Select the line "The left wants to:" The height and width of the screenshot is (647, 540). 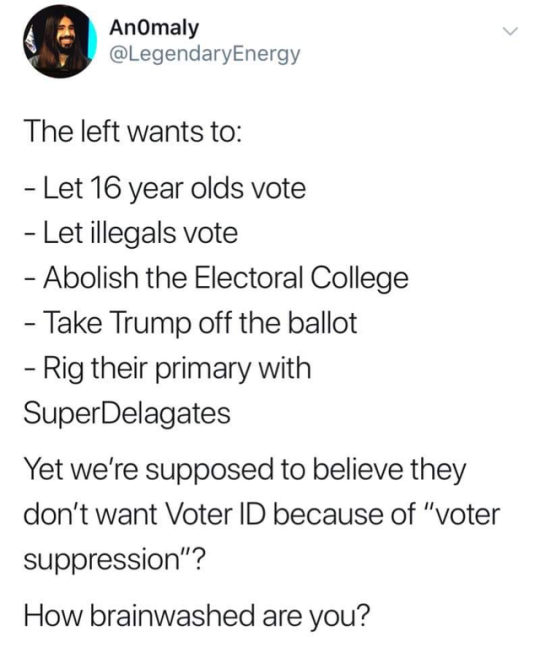click(x=132, y=132)
